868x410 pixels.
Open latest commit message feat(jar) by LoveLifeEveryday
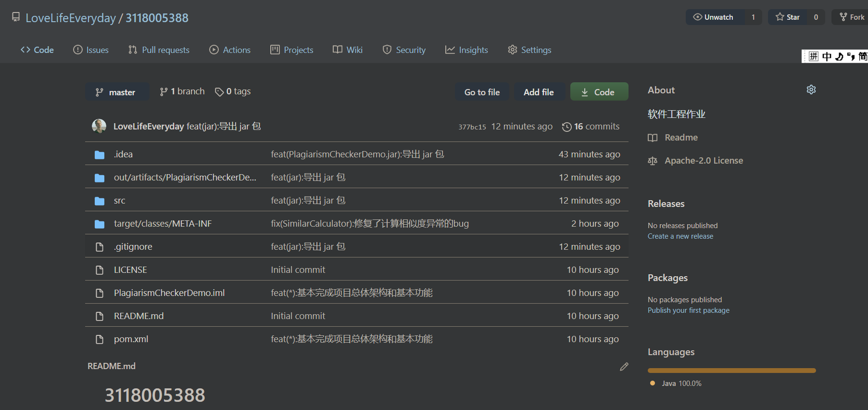point(224,126)
